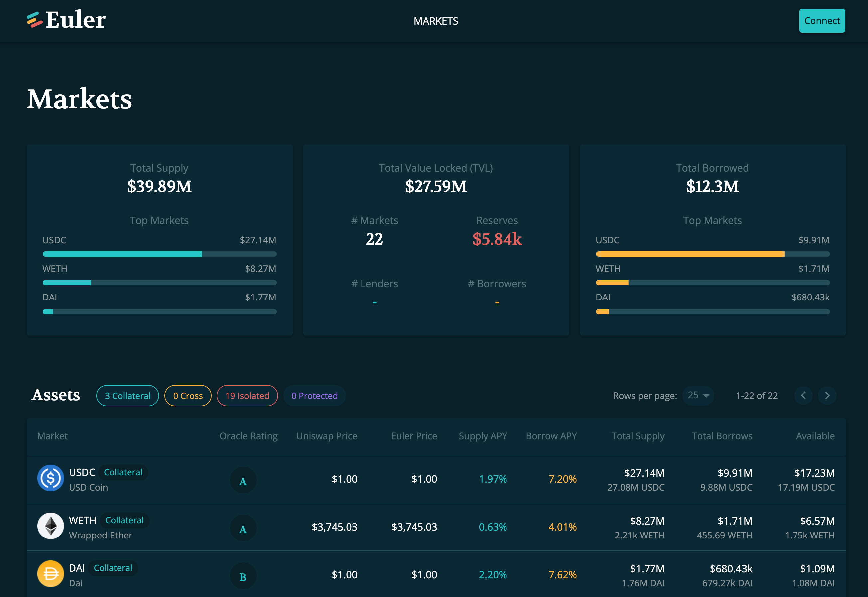
Task: Go to the next page arrow
Action: tap(827, 395)
